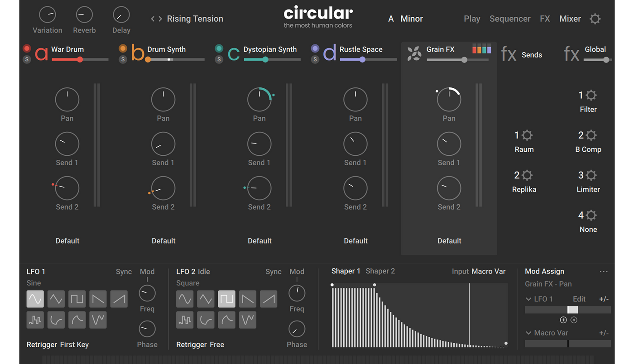
Task: Change LFO 1 Retrigger mode First Key
Action: [x=74, y=345]
